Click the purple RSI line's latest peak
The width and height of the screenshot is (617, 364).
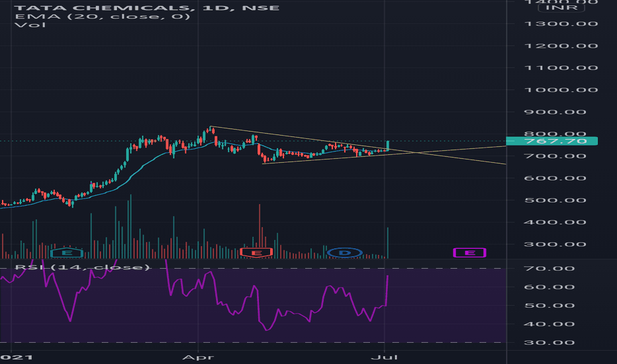387,276
